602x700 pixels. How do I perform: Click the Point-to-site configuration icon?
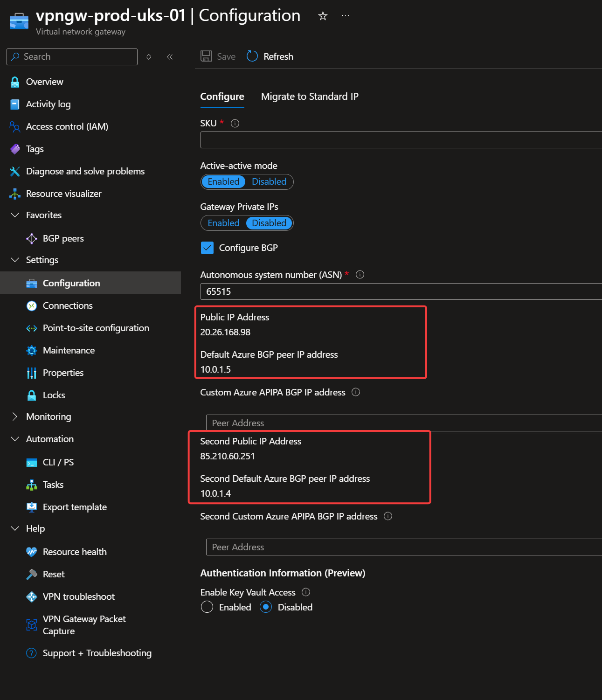(x=32, y=328)
